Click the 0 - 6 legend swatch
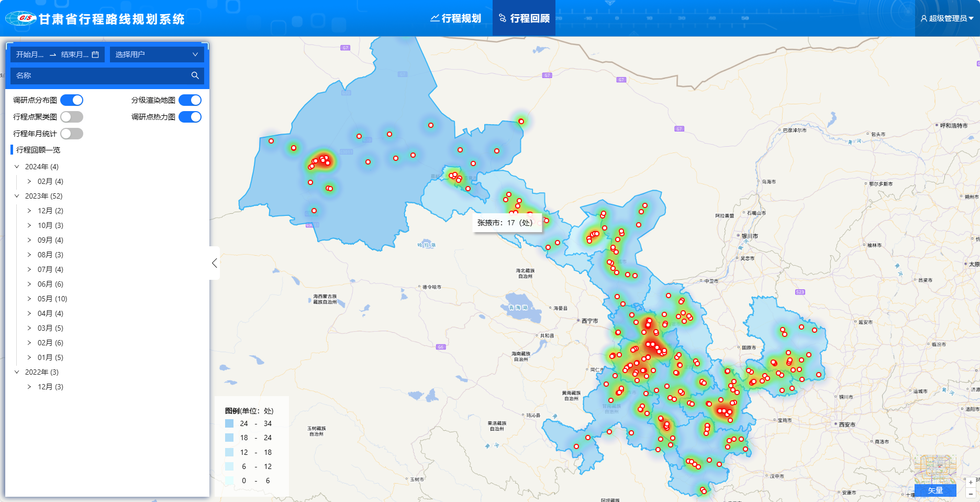 [x=229, y=481]
